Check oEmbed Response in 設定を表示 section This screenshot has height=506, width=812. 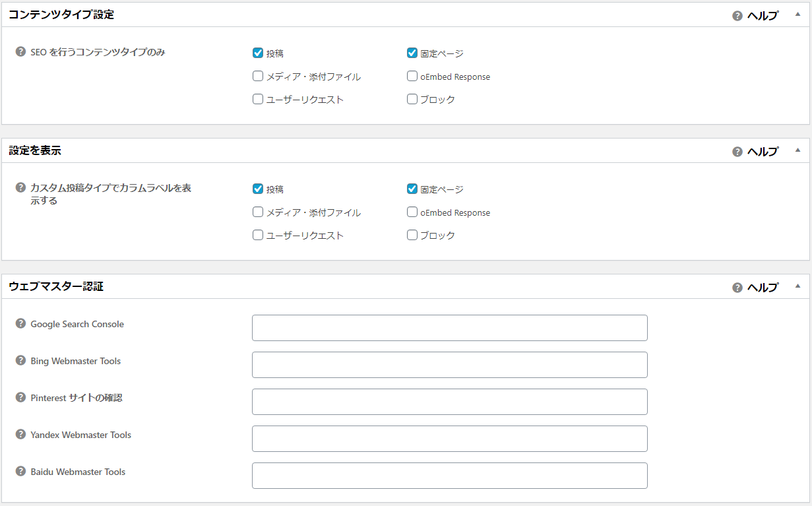click(412, 212)
